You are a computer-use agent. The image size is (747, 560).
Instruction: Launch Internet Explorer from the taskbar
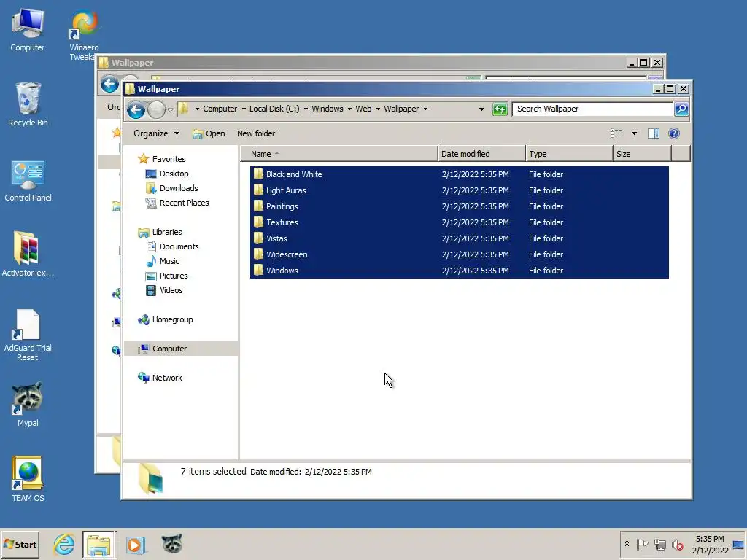64,544
